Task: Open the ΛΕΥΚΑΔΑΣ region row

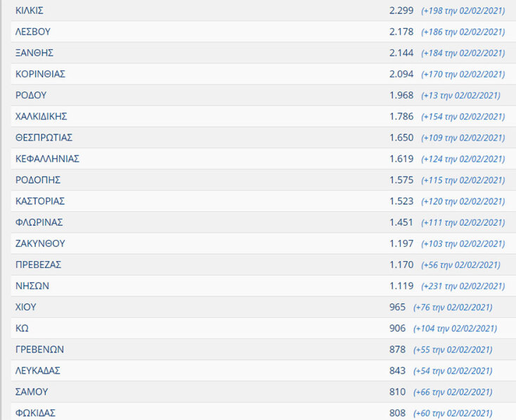Action: 38,370
